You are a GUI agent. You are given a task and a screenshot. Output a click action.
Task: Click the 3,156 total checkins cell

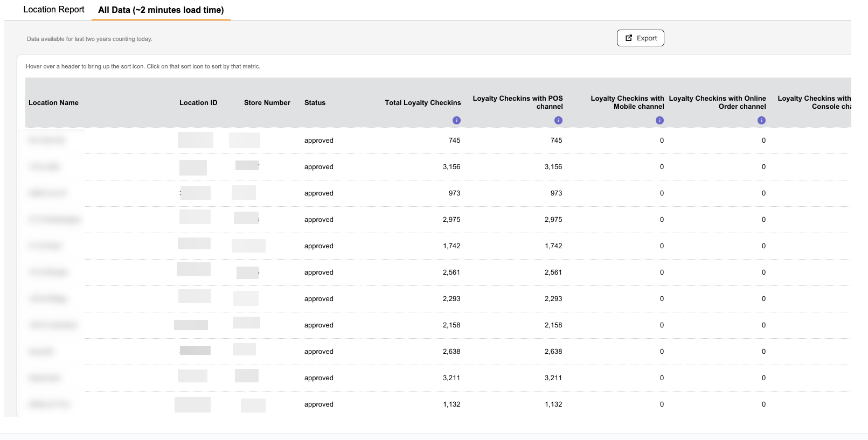tap(452, 166)
